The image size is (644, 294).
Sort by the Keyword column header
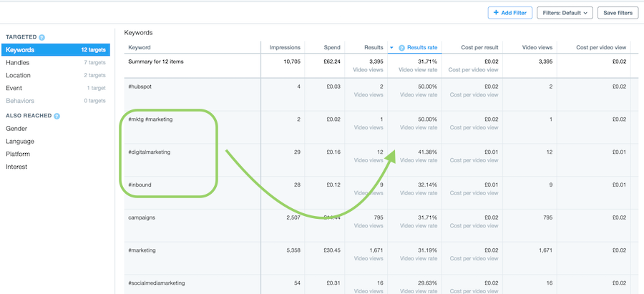(140, 48)
